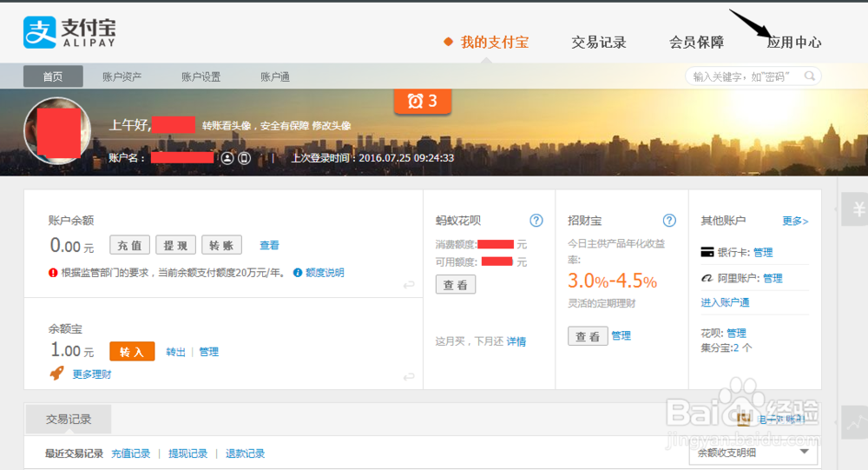The image size is (868, 470).
Task: Focus the keyword search field
Action: [745, 76]
